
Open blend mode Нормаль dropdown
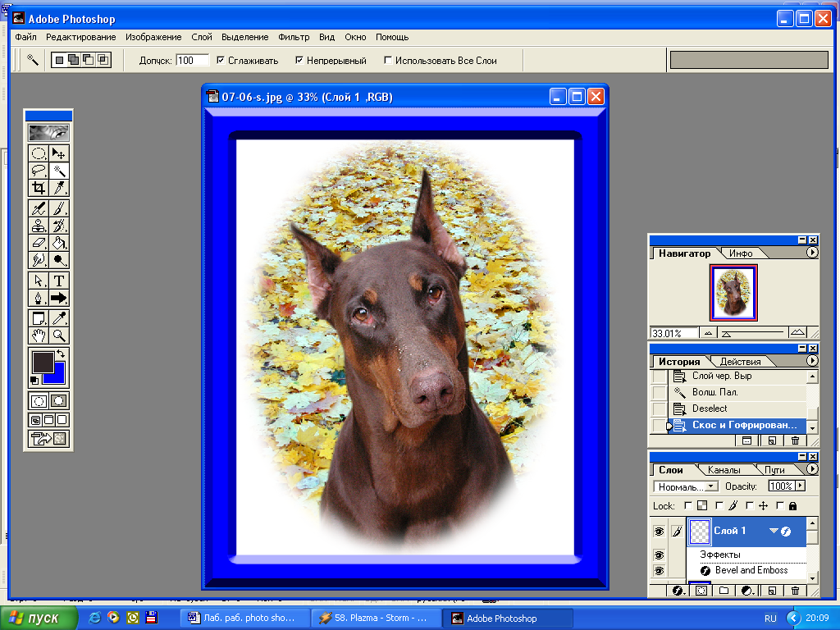pyautogui.click(x=686, y=486)
